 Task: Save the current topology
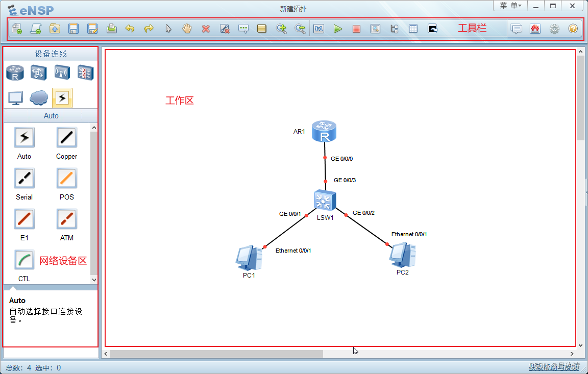[73, 29]
